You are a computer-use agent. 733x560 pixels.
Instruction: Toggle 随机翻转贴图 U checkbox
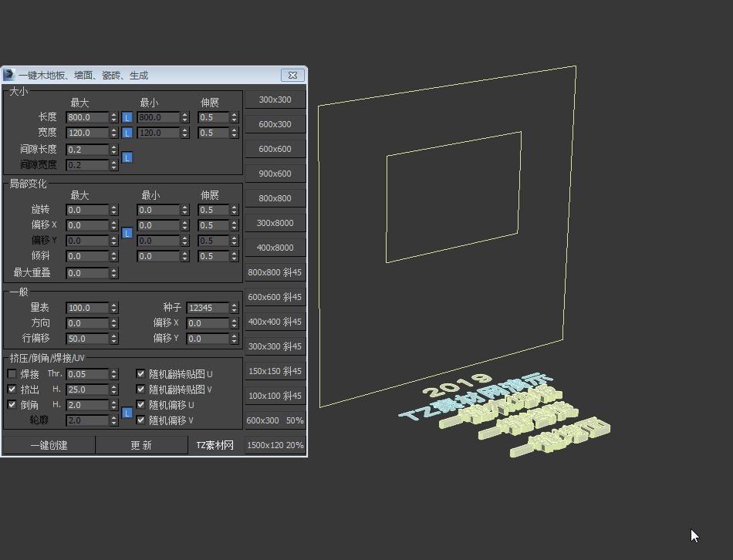tap(140, 373)
